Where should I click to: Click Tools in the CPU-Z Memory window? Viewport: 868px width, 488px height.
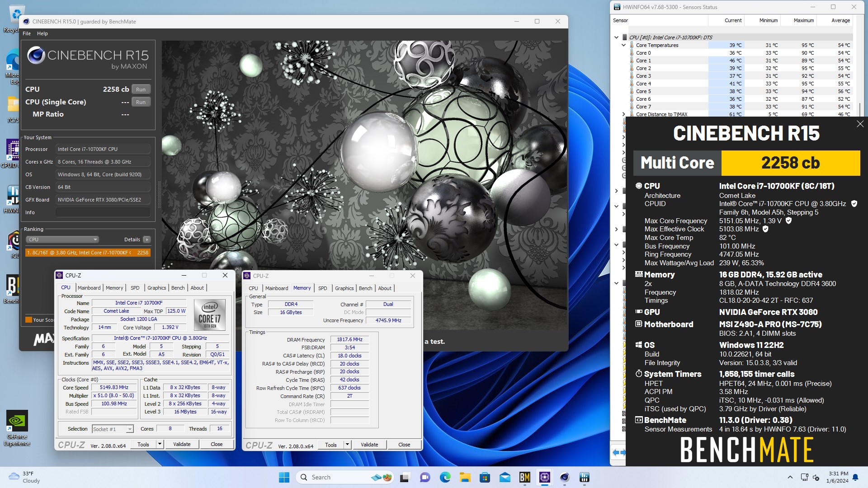331,445
